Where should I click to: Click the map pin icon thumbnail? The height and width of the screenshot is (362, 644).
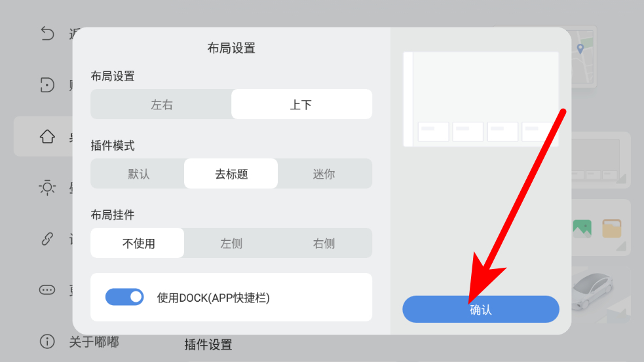click(x=580, y=49)
